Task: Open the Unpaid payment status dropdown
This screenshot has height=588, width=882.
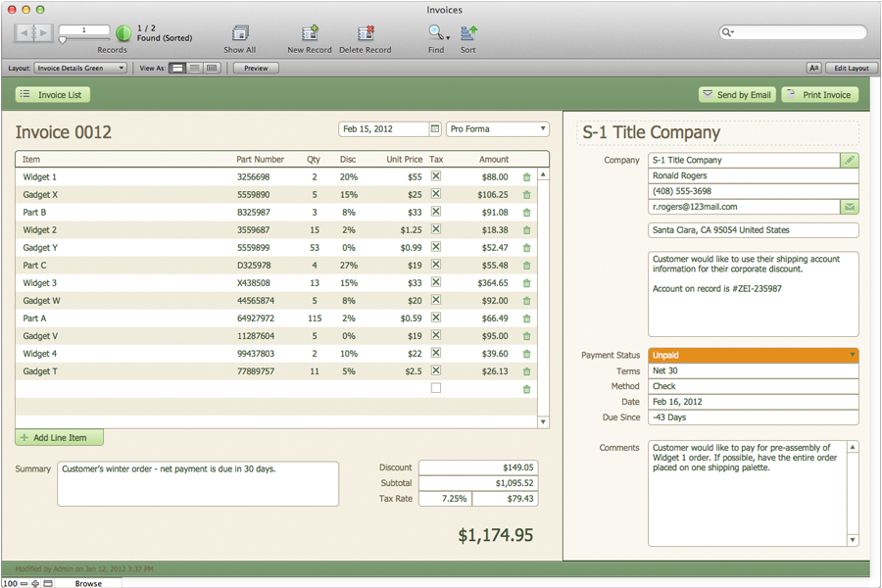Action: 753,355
